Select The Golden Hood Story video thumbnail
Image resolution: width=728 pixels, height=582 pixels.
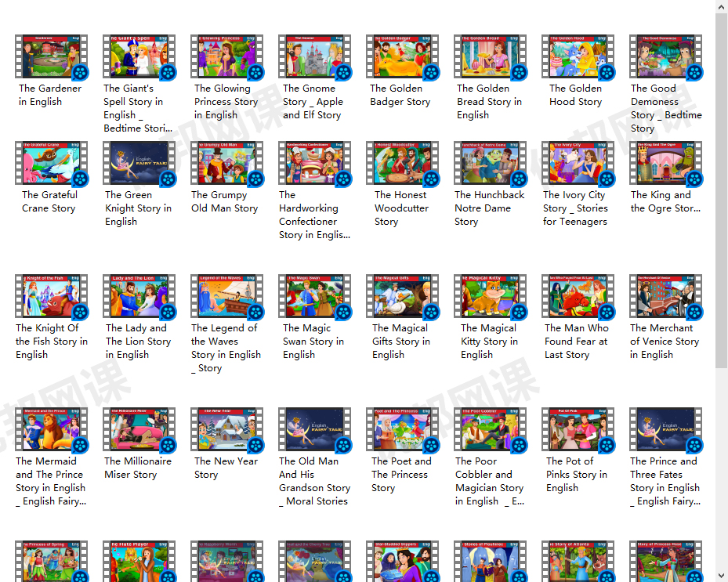click(x=578, y=56)
